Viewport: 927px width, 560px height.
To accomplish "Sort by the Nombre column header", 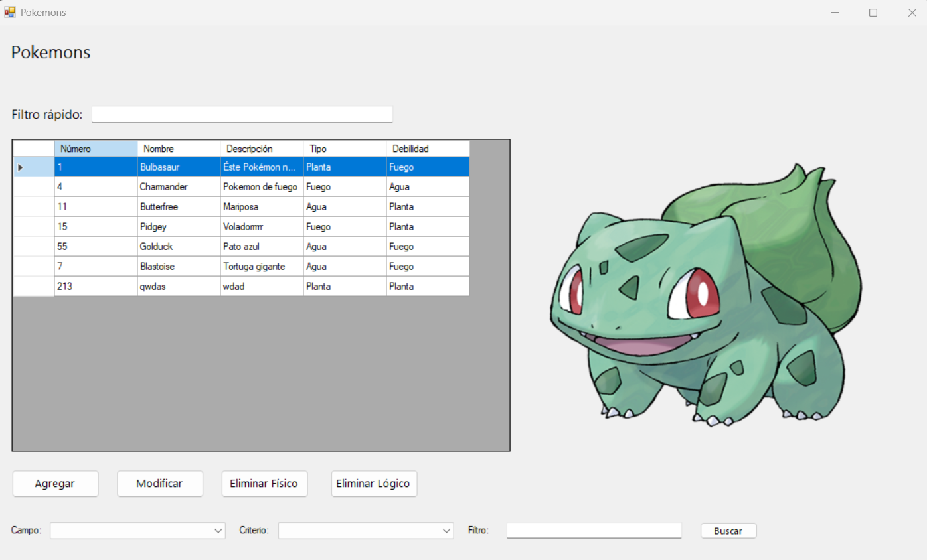I will click(179, 149).
